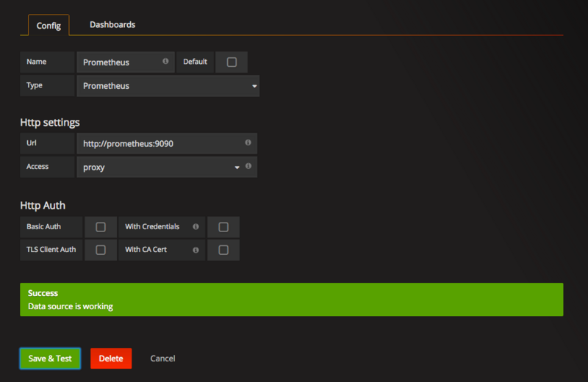
Task: Enable the TLS Client Auth checkbox
Action: pyautogui.click(x=101, y=250)
